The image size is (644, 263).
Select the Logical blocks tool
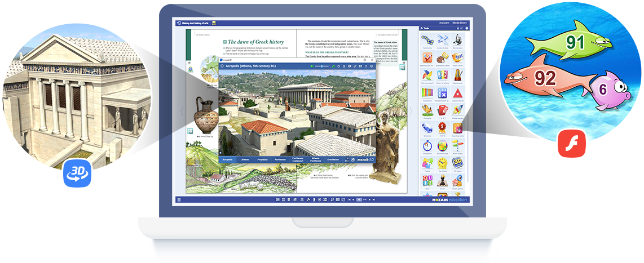tap(458, 93)
